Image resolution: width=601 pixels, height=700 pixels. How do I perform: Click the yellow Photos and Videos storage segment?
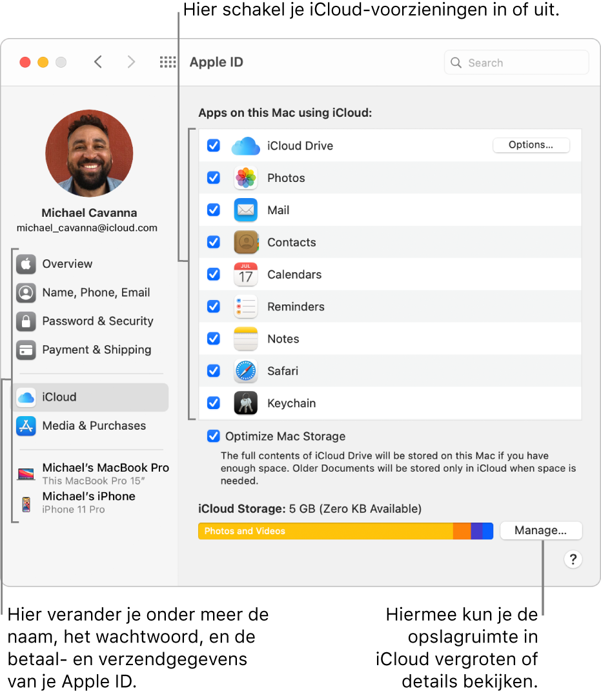click(326, 531)
